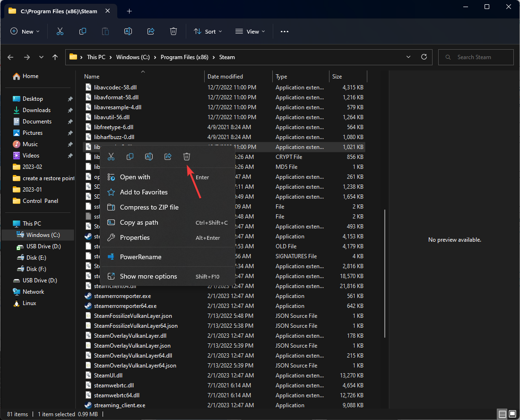The image size is (520, 420).
Task: Click the Cut icon in the context menu
Action: coord(111,157)
